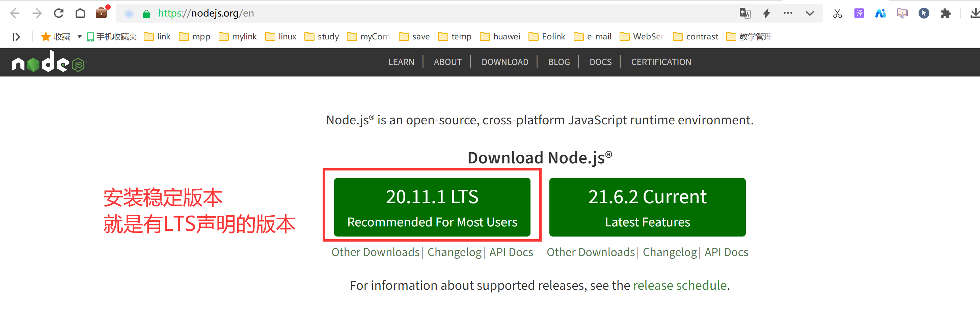This screenshot has width=980, height=312.
Task: Open the 教学管理 bookmark folder
Action: click(749, 36)
